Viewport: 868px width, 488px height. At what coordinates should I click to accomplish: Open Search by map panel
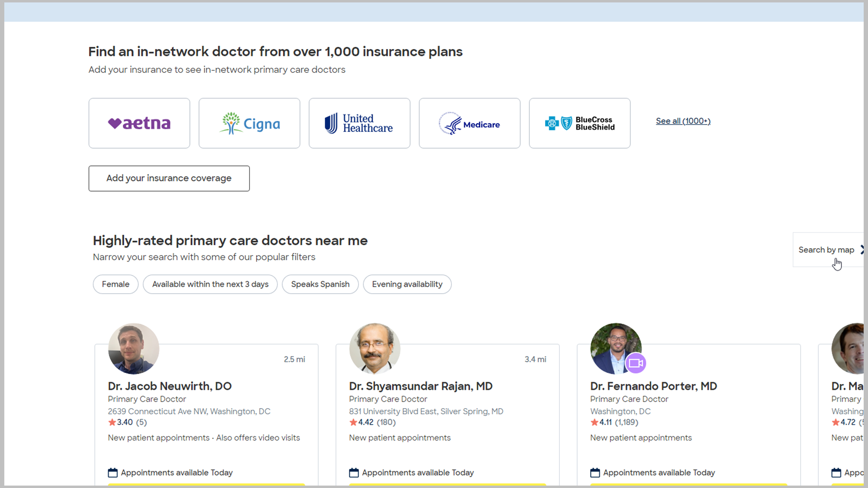point(827,250)
